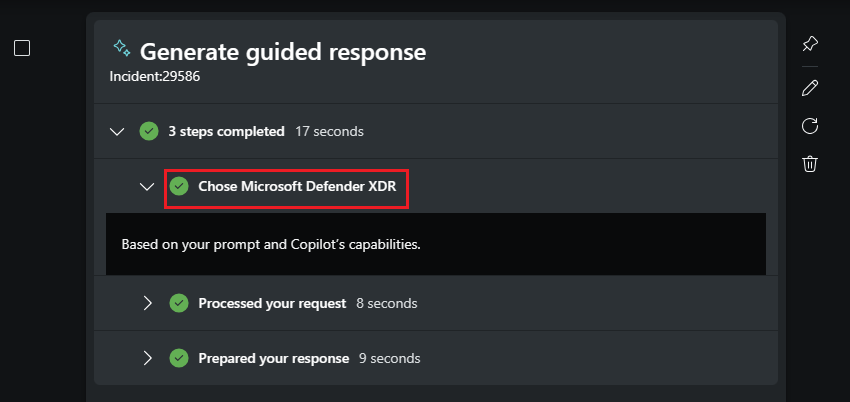
Task: Collapse the 3 steps completed section
Action: 117,131
